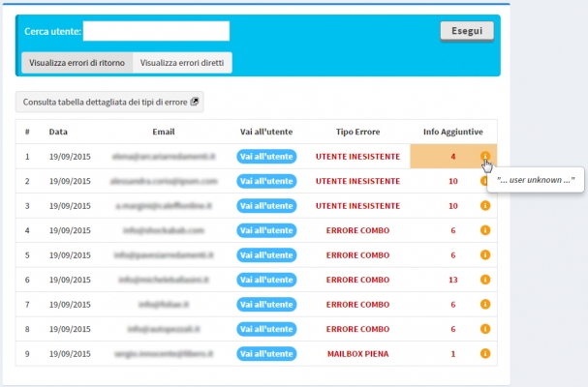
Task: Click the info icon in row 3
Action: pyautogui.click(x=485, y=205)
